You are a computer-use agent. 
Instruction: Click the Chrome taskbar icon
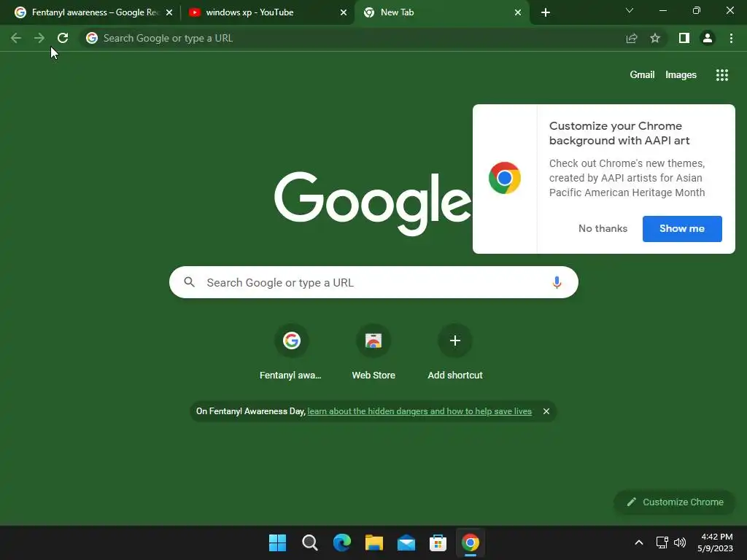tap(471, 542)
